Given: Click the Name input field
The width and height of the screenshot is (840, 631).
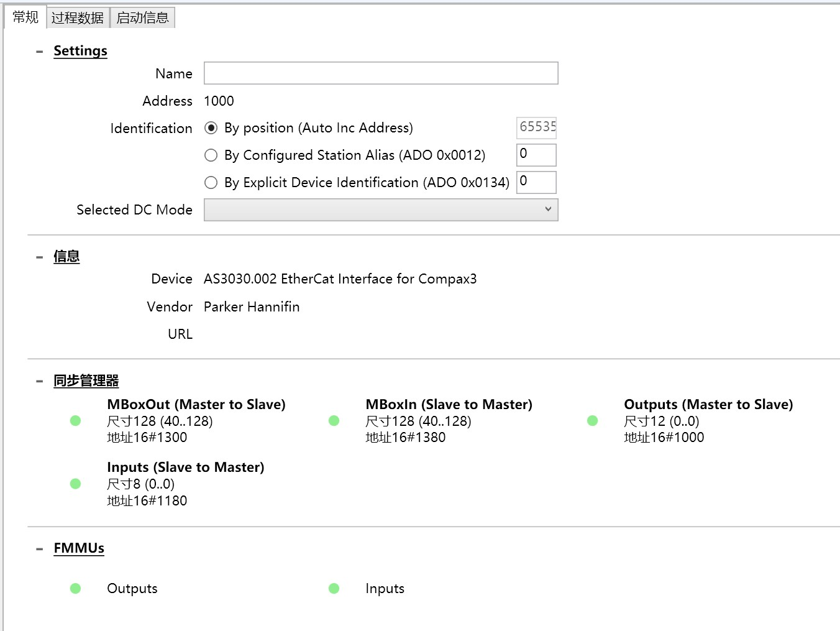Looking at the screenshot, I should (381, 73).
